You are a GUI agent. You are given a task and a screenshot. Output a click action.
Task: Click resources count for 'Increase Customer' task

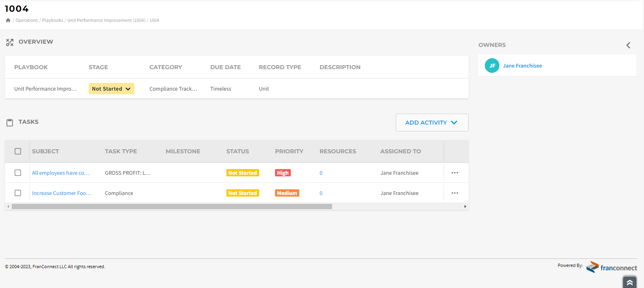point(321,193)
